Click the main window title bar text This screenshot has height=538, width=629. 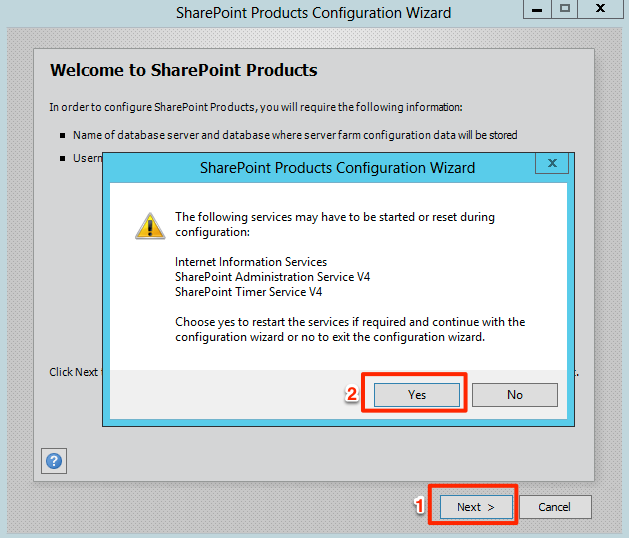pos(313,13)
